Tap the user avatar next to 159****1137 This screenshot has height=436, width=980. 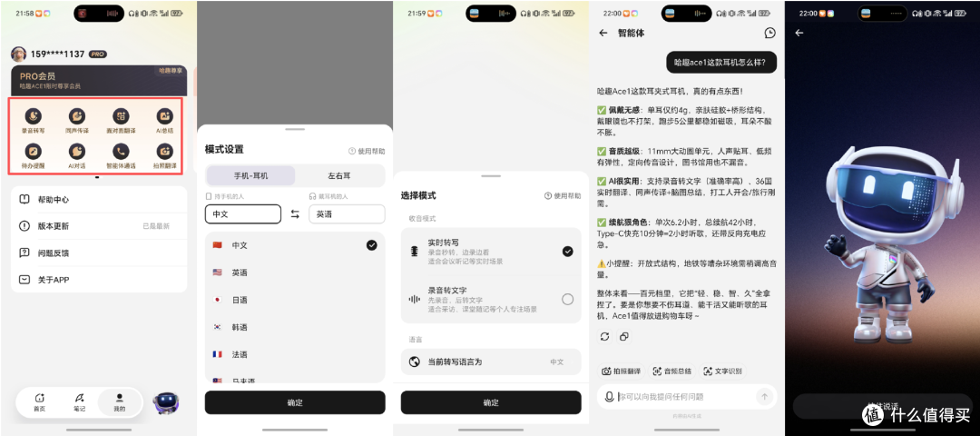[19, 54]
